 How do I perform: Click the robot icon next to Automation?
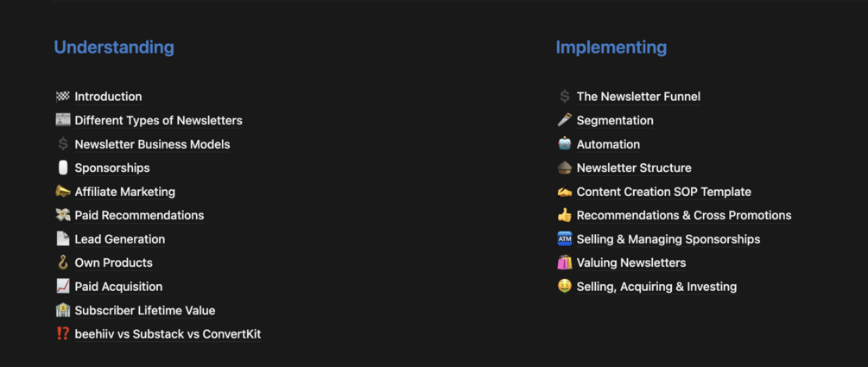pos(564,144)
